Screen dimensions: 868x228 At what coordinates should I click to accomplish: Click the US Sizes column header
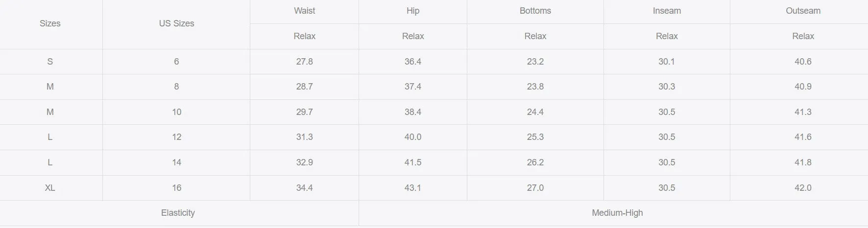click(x=176, y=23)
